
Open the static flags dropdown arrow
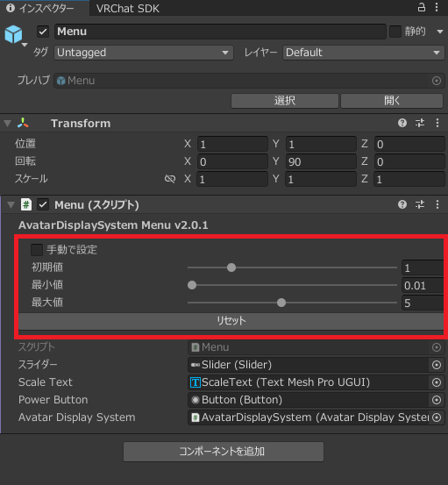coord(440,32)
